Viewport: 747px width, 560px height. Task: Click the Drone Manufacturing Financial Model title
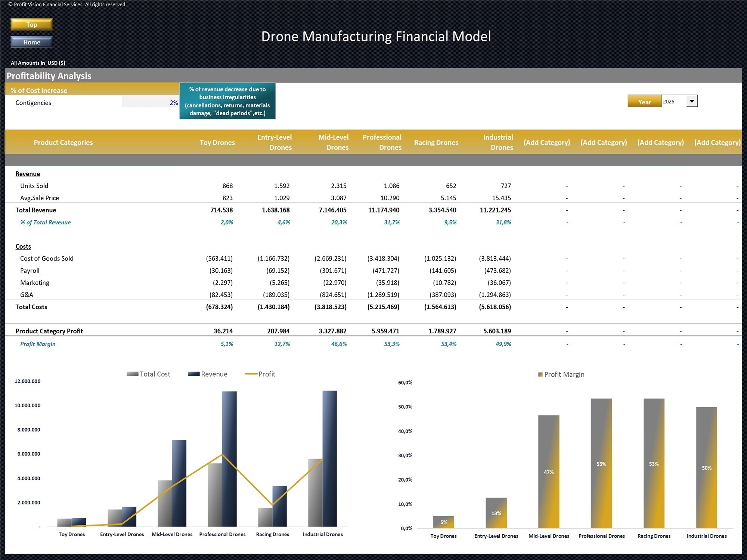point(376,36)
